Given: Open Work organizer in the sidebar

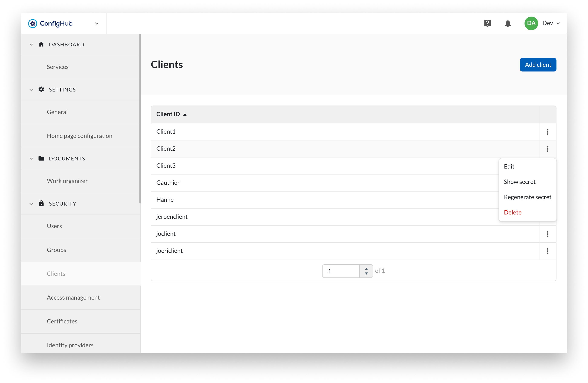Looking at the screenshot, I should click(x=81, y=181).
